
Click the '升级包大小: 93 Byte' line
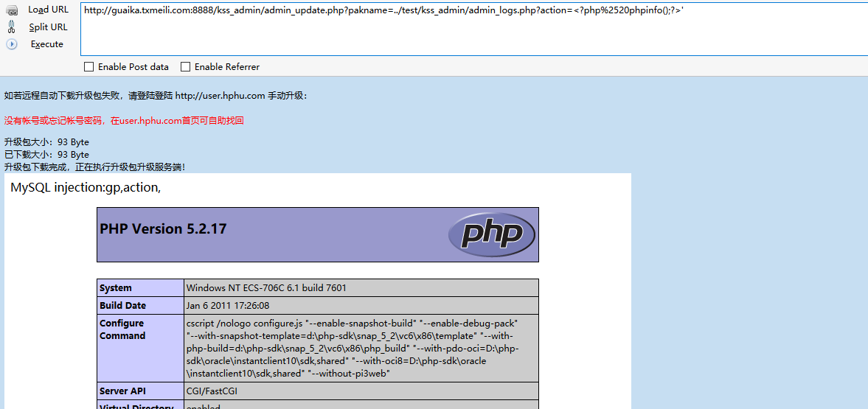(x=46, y=142)
